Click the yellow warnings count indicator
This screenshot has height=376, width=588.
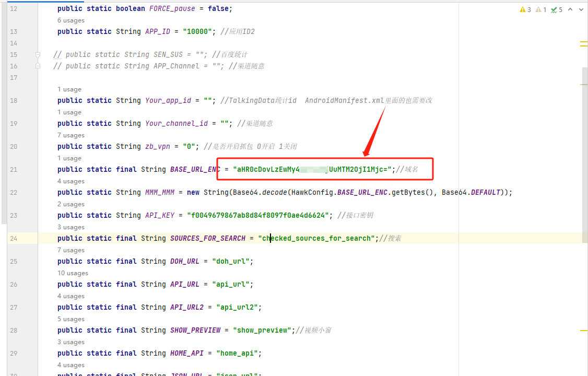(x=525, y=10)
